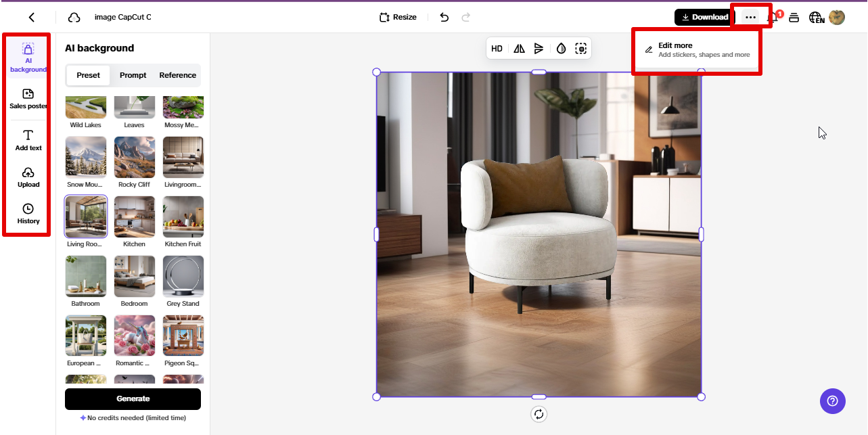Screen dimensions: 868x435
Task: Open the EN language selector
Action: [816, 17]
